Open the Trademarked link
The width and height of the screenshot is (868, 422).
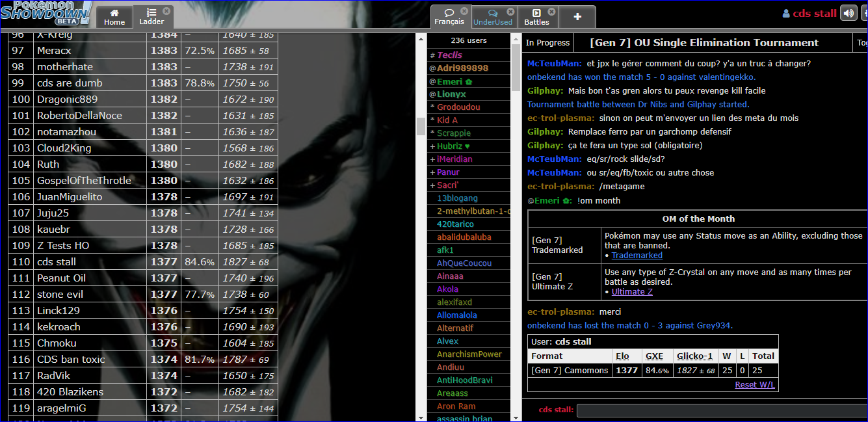point(637,256)
